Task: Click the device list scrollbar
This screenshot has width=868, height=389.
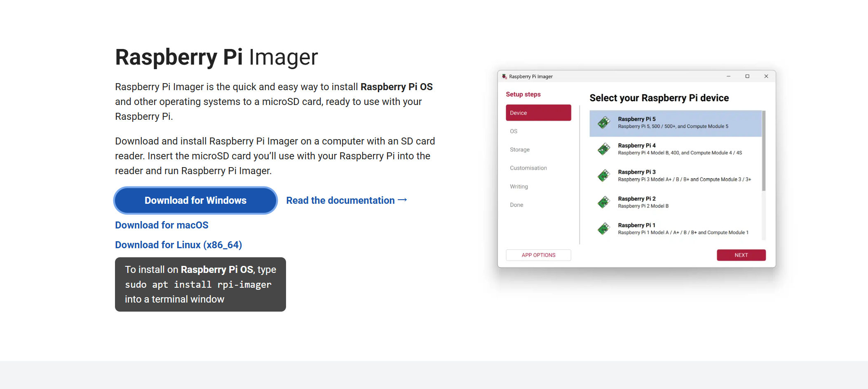Action: [764, 151]
